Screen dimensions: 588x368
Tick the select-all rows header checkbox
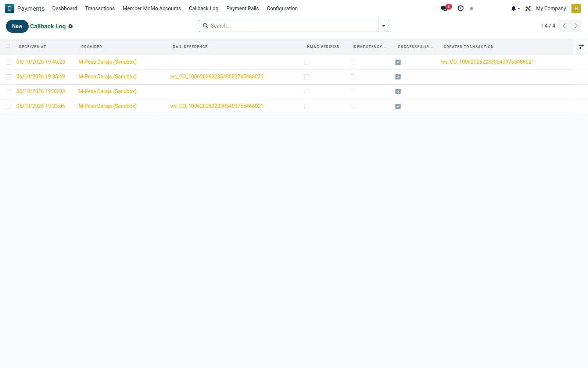(x=8, y=46)
